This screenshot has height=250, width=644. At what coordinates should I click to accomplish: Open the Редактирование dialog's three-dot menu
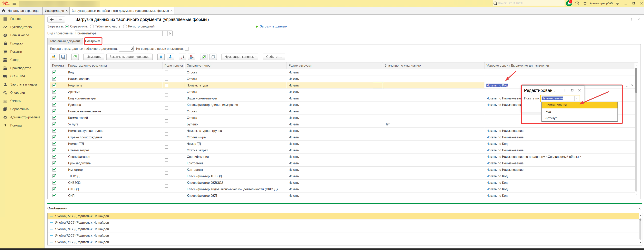point(565,90)
